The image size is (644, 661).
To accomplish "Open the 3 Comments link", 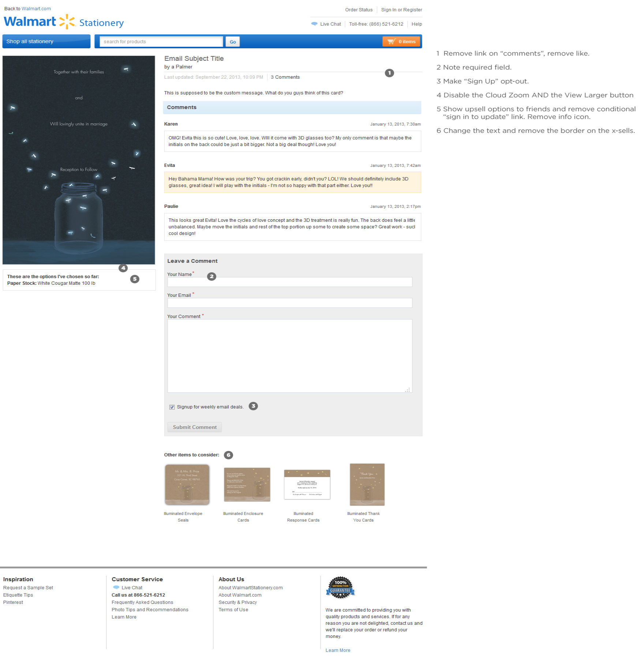I will [285, 77].
